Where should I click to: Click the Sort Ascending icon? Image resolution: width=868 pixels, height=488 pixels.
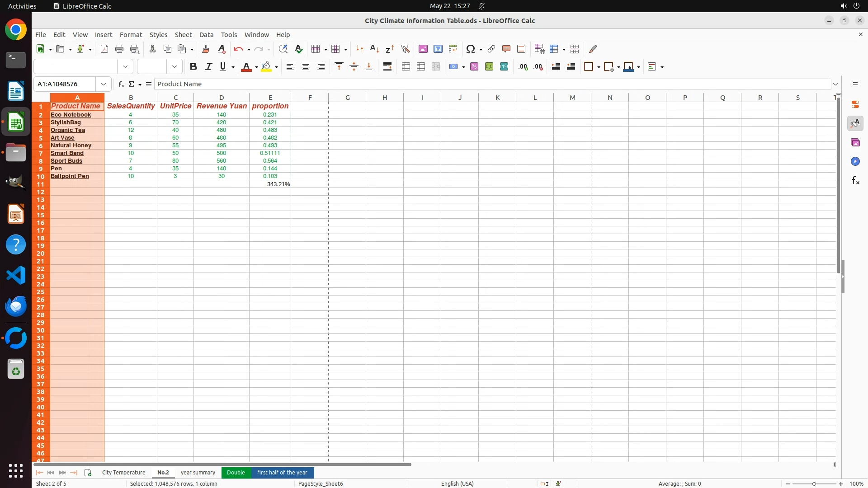coord(374,49)
